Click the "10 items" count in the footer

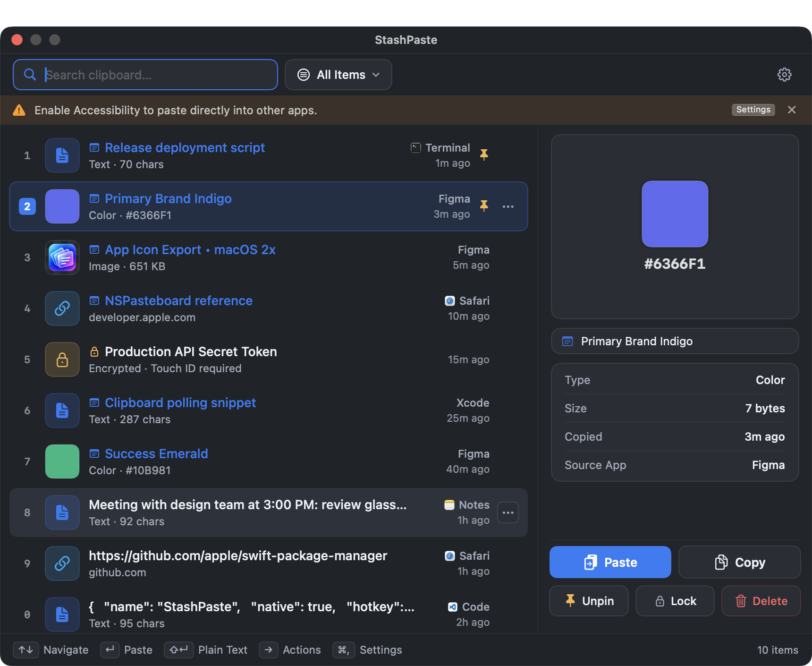pos(778,650)
